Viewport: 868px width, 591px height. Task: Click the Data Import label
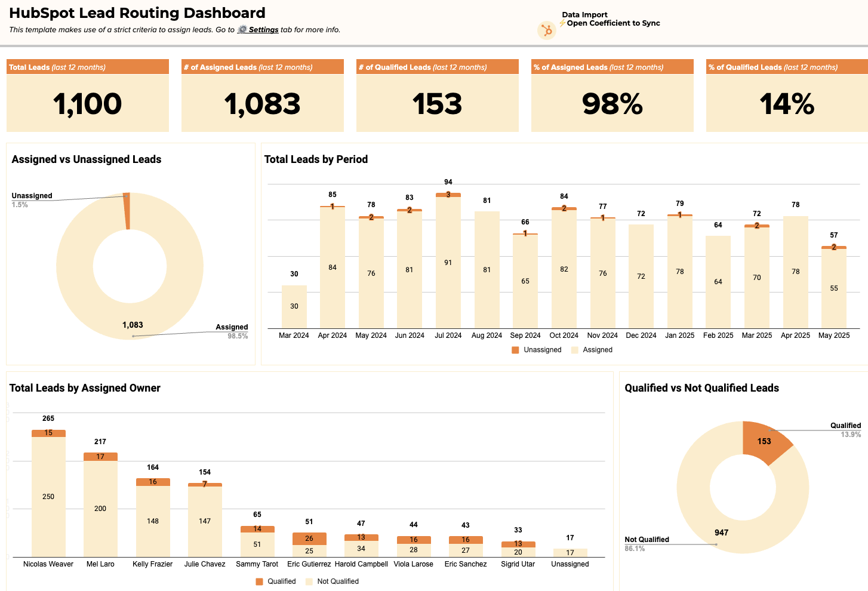(x=584, y=15)
